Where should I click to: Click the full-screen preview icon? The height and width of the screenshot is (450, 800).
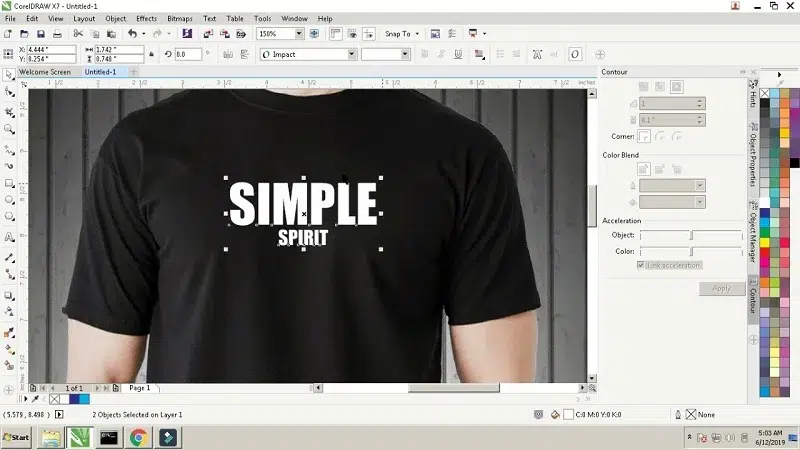pos(314,34)
